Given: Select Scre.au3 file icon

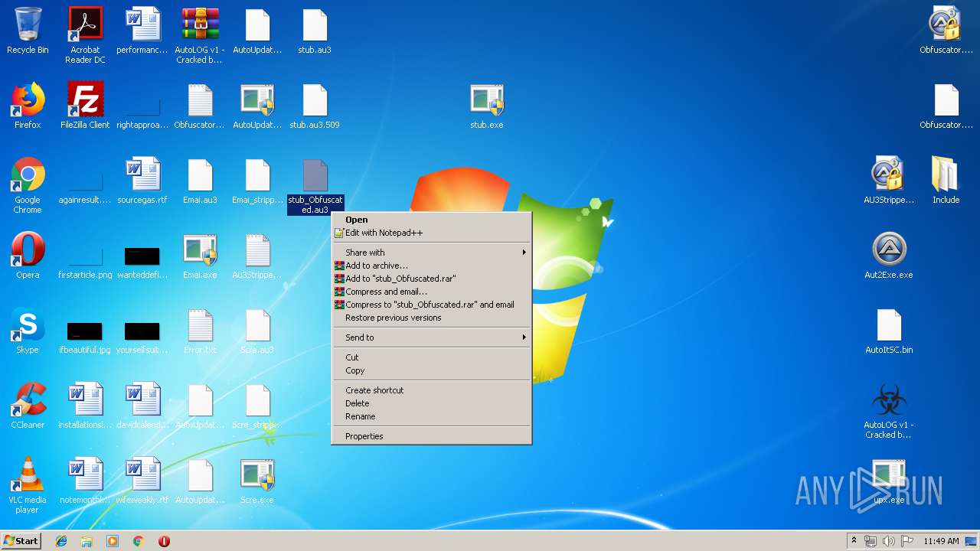Looking at the screenshot, I should [257, 331].
